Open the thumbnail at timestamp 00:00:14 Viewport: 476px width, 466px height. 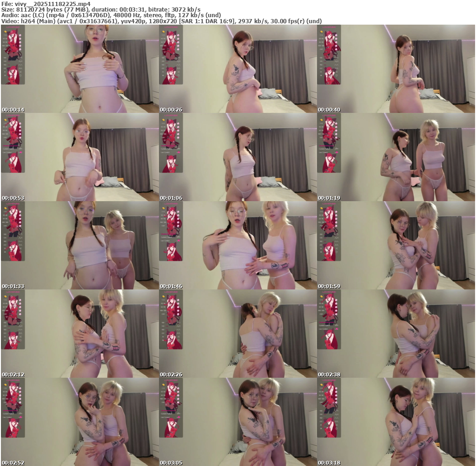click(79, 69)
